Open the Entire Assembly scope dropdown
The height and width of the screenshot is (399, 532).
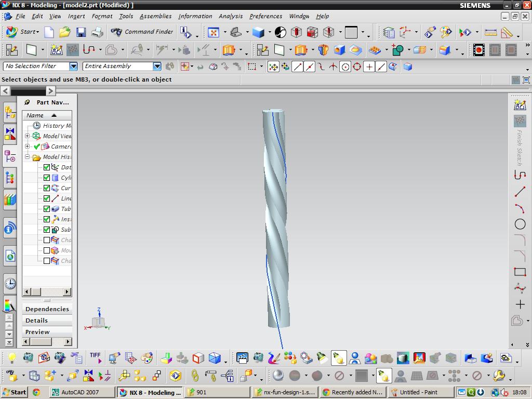pyautogui.click(x=157, y=66)
